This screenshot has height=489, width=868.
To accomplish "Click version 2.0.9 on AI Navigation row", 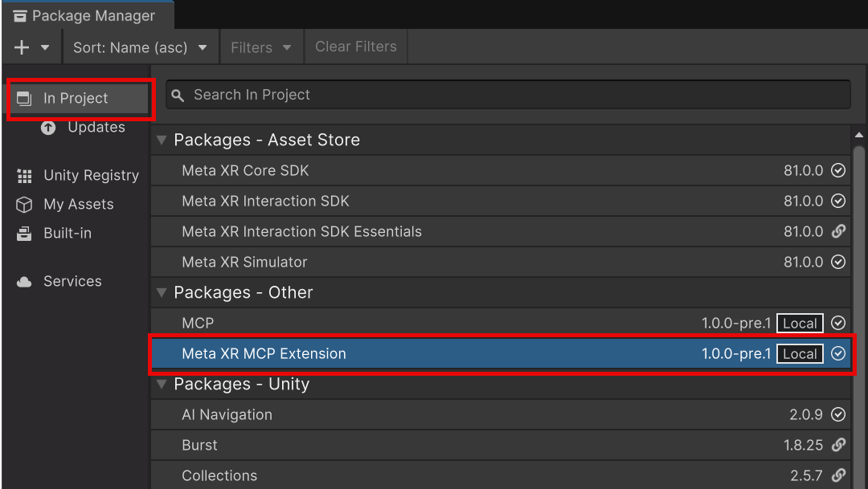I will click(806, 415).
